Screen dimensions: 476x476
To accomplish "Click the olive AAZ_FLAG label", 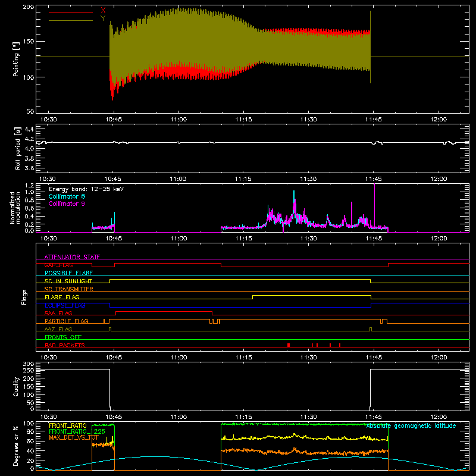I will point(58,329).
